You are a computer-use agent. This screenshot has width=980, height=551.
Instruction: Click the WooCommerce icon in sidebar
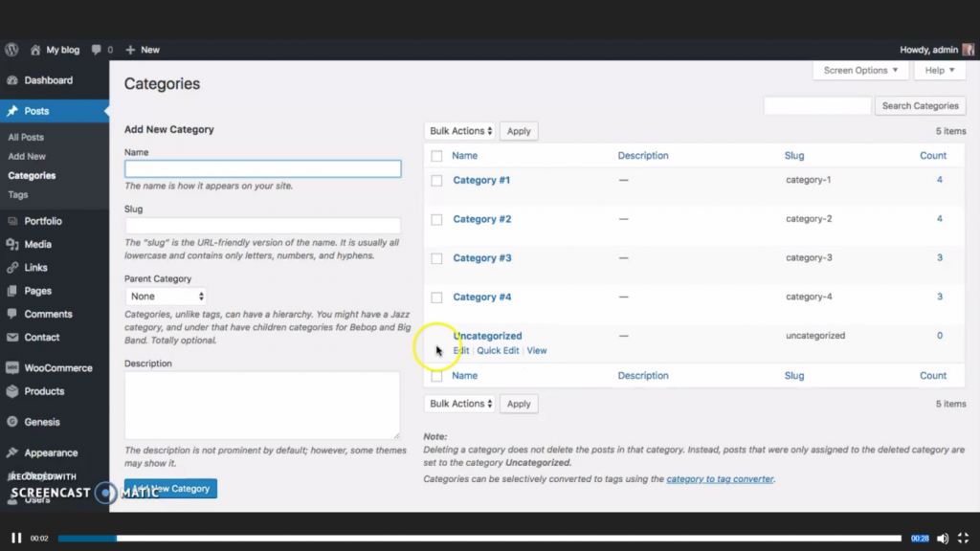click(x=12, y=368)
